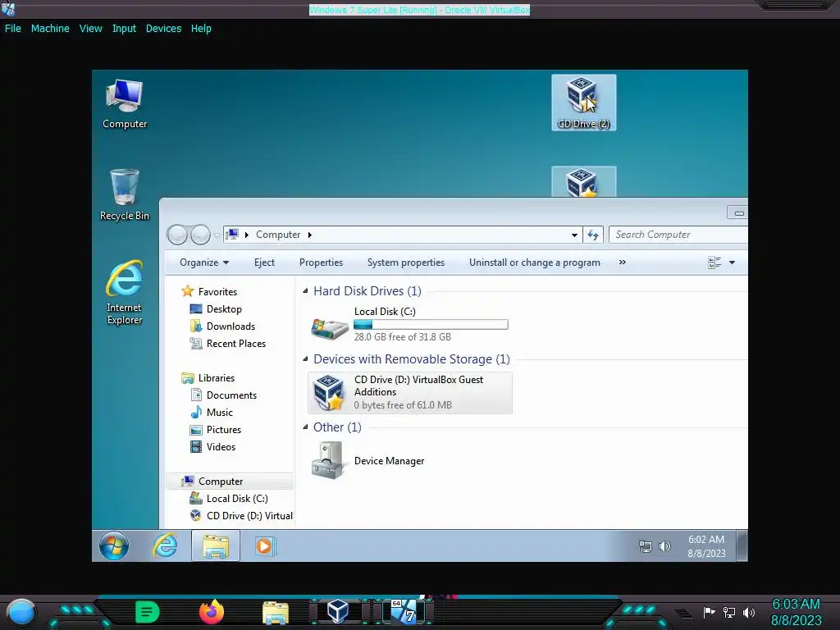Open Windows Media Player from the taskbar
Screen dimensions: 840x630
tap(265, 546)
